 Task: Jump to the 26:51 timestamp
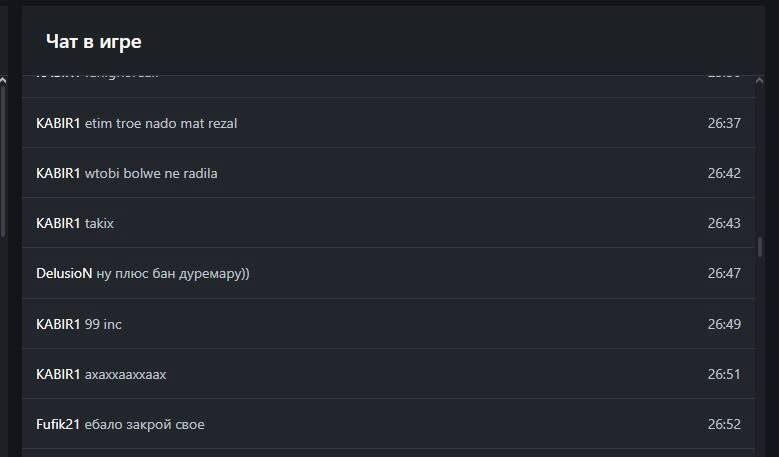click(x=724, y=374)
